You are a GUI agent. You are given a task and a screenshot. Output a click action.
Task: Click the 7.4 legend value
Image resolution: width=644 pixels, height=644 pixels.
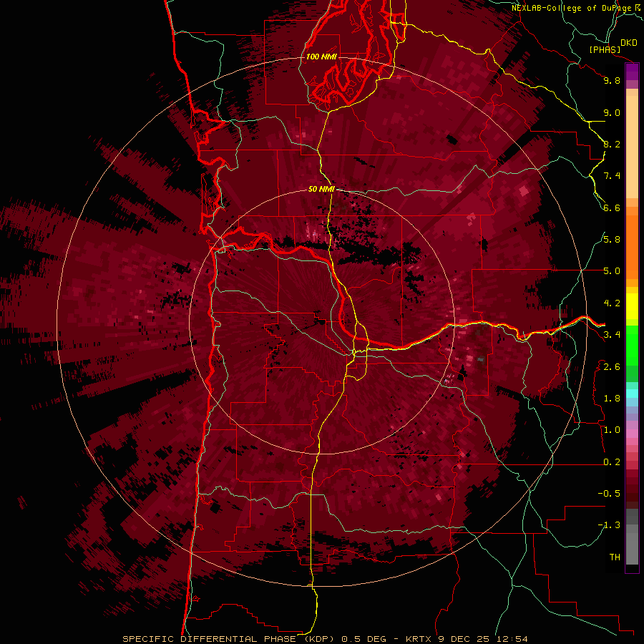click(x=612, y=176)
